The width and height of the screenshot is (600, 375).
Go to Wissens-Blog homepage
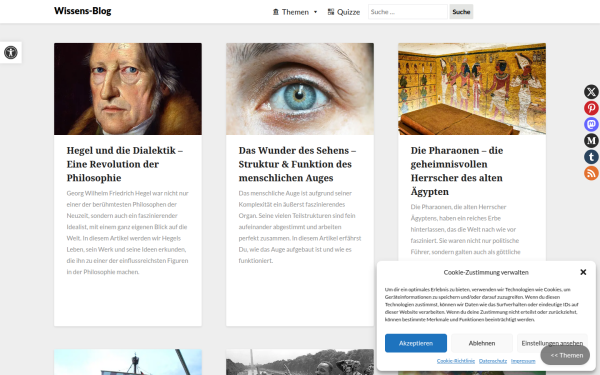[83, 11]
